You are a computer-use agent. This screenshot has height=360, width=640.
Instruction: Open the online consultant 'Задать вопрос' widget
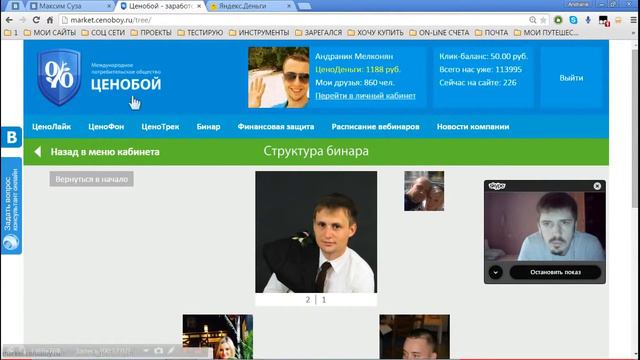tap(11, 206)
